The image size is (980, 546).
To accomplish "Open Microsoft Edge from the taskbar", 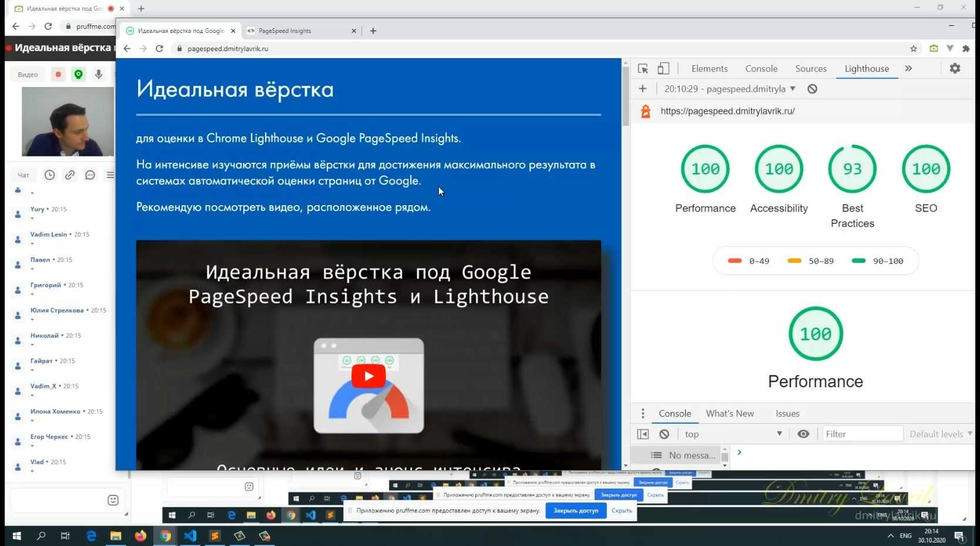I will [x=91, y=536].
